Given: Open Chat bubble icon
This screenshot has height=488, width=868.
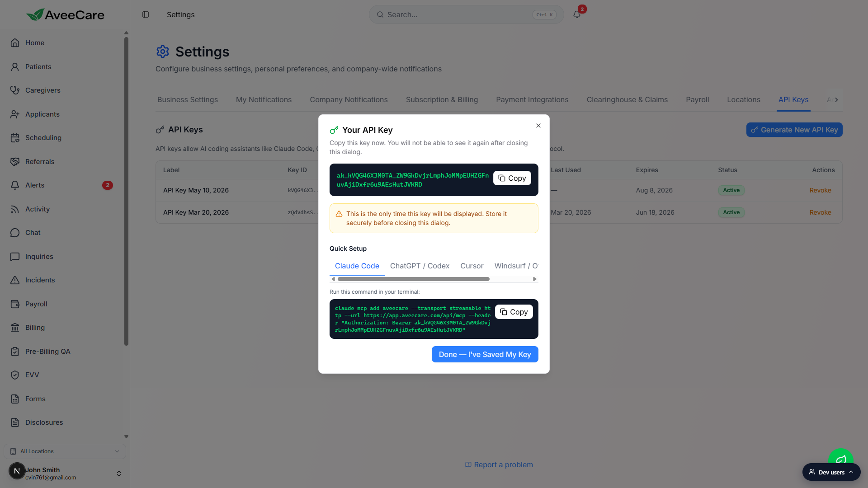Looking at the screenshot, I should pyautogui.click(x=15, y=233).
